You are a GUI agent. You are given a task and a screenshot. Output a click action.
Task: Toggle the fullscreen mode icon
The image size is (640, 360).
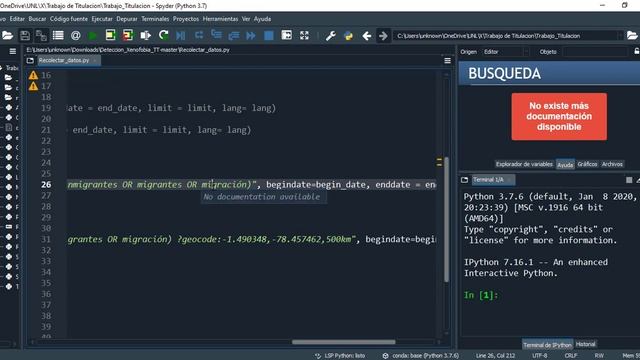(304, 36)
